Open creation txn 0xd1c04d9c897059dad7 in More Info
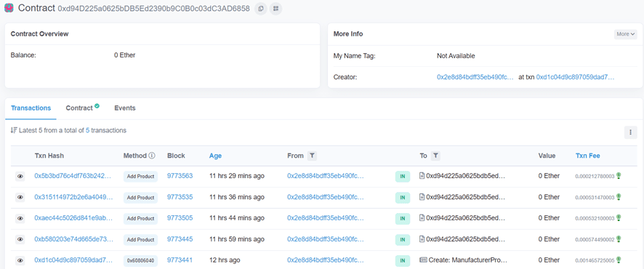The height and width of the screenshot is (269, 644). point(576,77)
